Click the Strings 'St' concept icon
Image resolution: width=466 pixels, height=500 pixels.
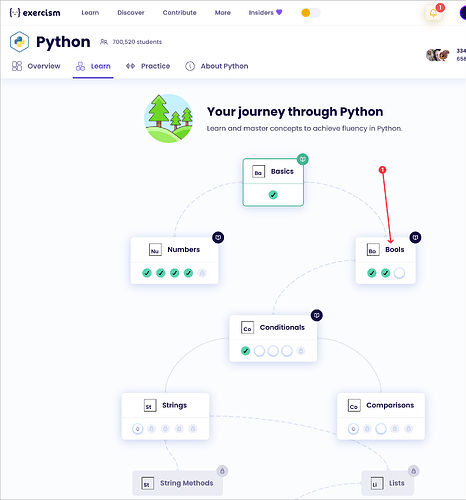[150, 406]
